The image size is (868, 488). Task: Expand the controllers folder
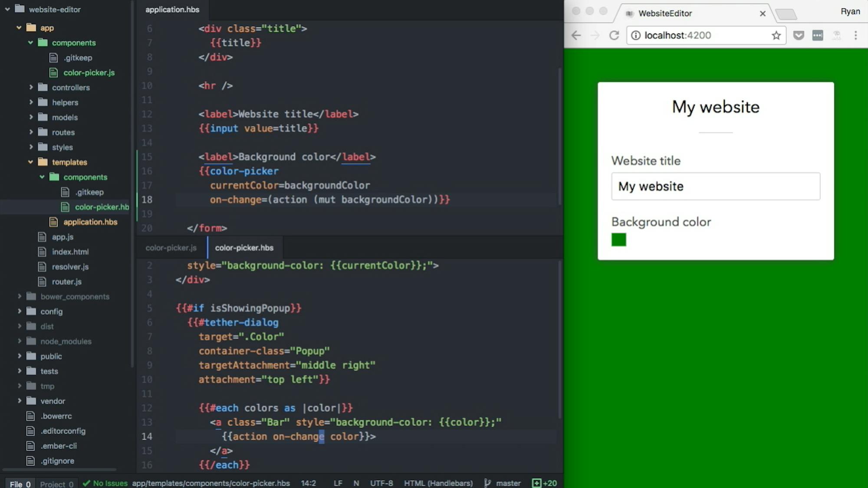coord(31,87)
